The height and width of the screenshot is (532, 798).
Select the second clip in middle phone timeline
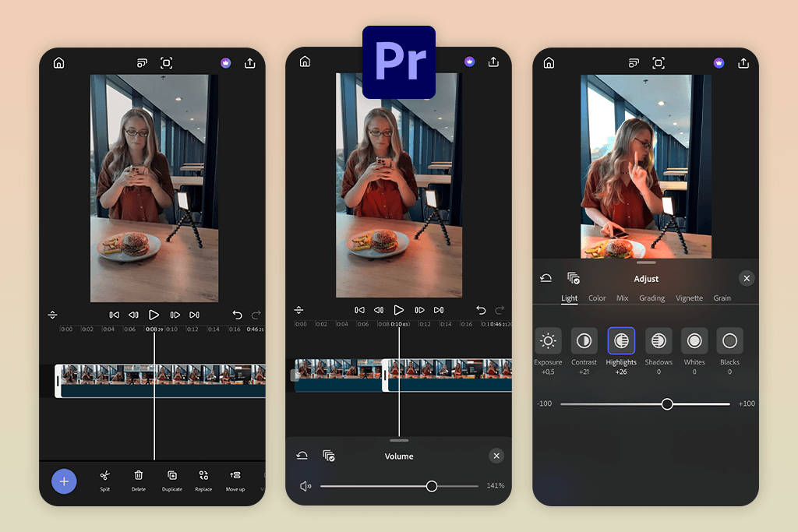pyautogui.click(x=447, y=375)
